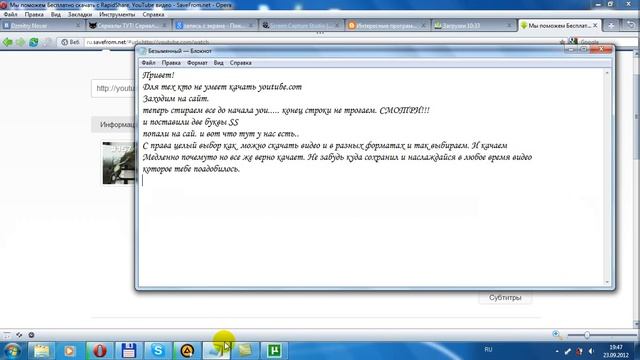Open Opera's Закладки menu
This screenshot has width=640, height=360.
tap(80, 14)
